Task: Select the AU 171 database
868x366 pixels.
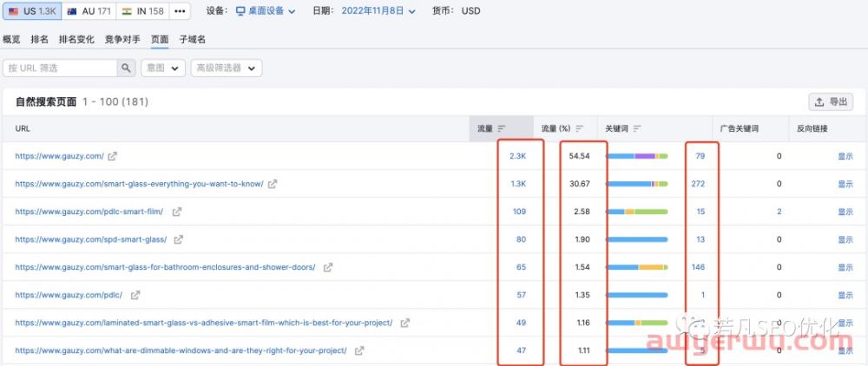Action: pos(89,11)
